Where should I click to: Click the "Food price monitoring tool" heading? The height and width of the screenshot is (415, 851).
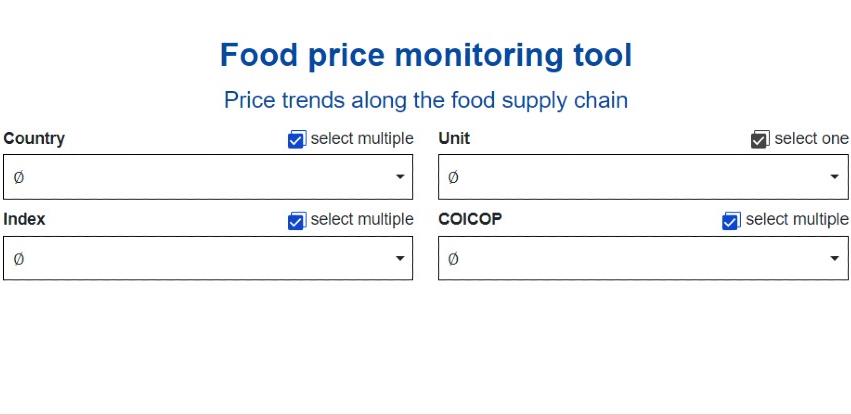tap(426, 55)
